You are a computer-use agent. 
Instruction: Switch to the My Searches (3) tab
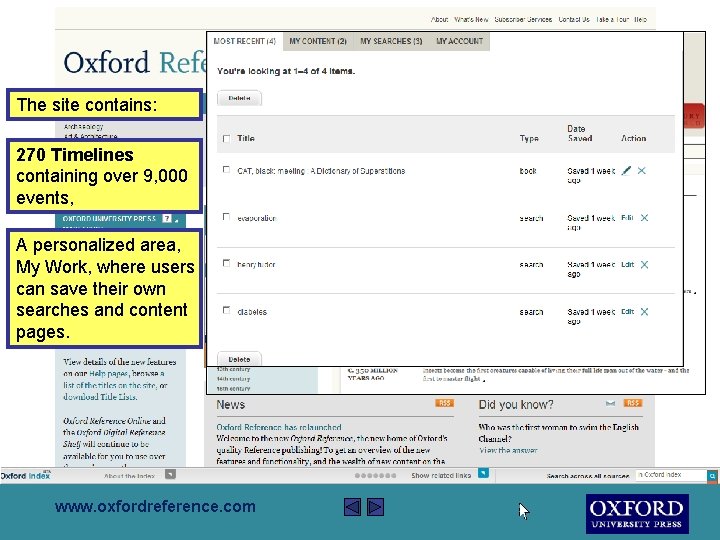click(391, 41)
